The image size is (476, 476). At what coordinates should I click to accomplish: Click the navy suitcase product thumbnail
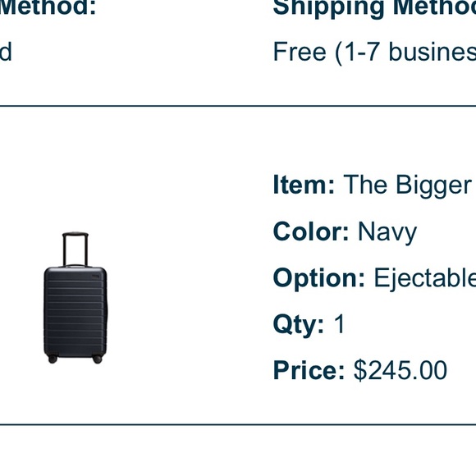click(76, 298)
